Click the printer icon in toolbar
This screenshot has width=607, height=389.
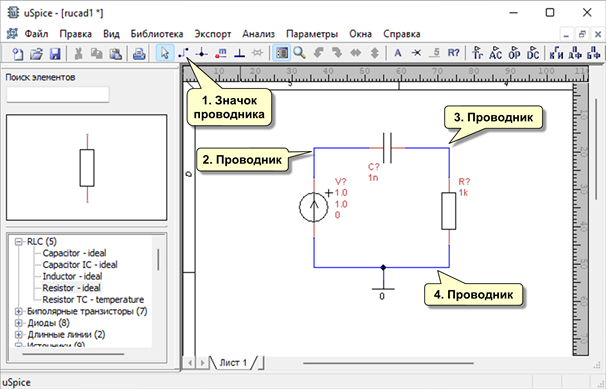tap(139, 53)
